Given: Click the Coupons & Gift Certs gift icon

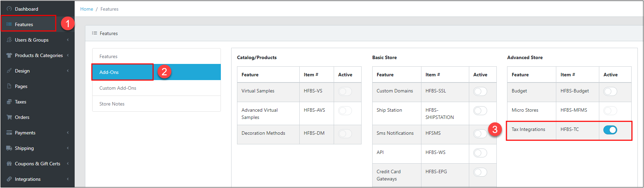Looking at the screenshot, I should tap(9, 164).
